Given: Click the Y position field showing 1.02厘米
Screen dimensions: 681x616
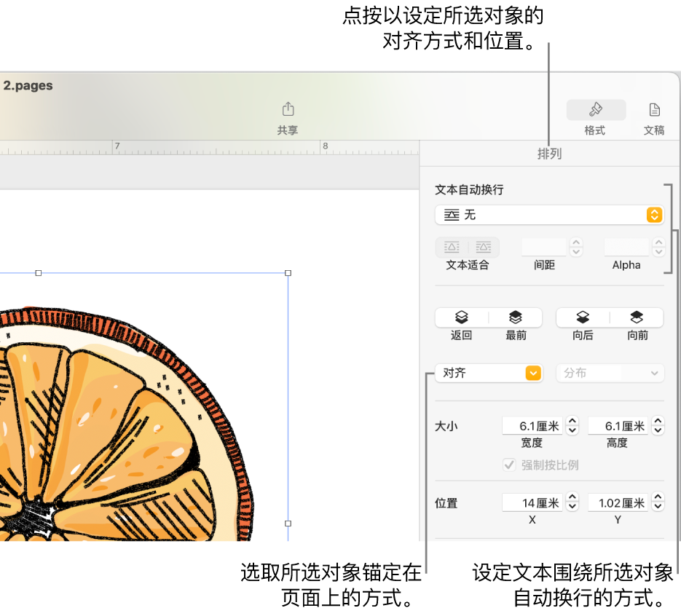Looking at the screenshot, I should [x=618, y=502].
